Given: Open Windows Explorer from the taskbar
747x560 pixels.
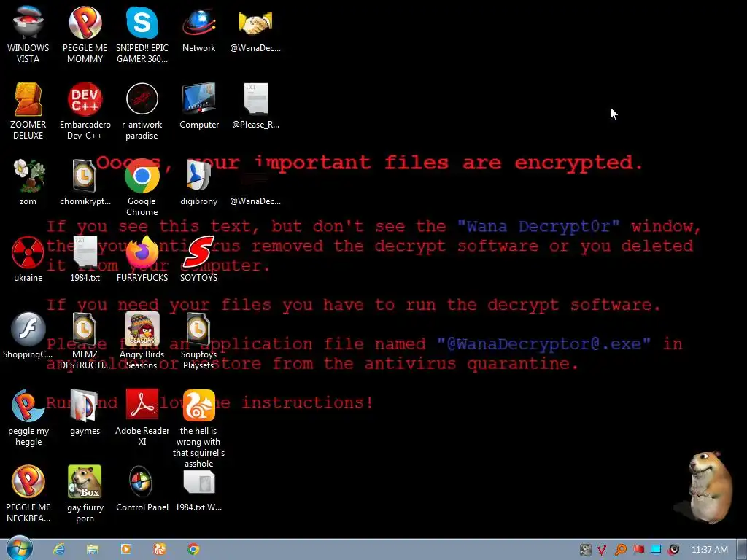Looking at the screenshot, I should 93,549.
